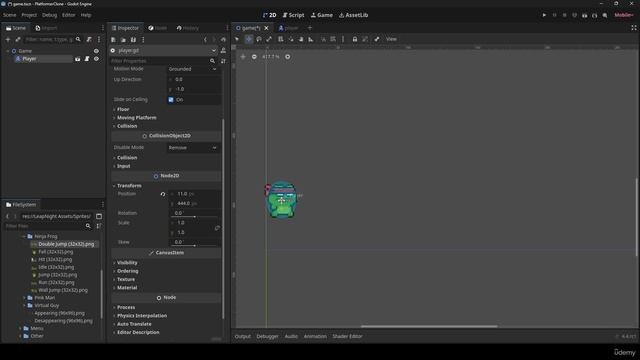Select the Select Mode arrow tool
This screenshot has width=640, height=360.
pos(237,39)
